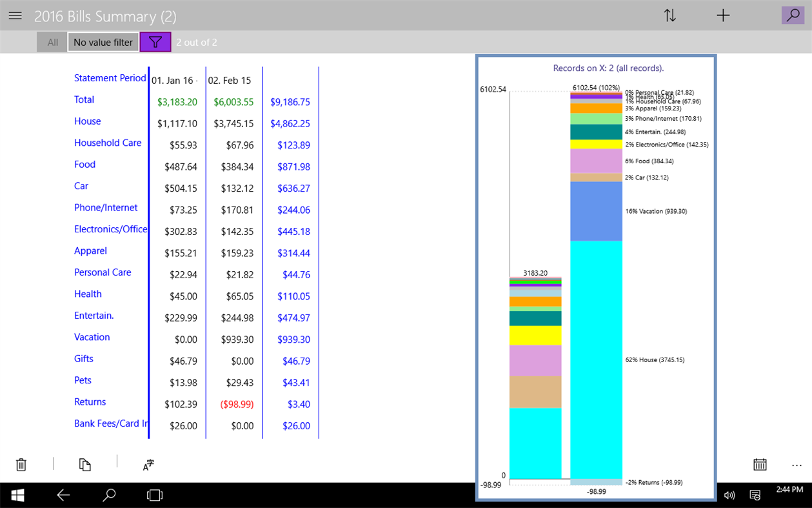This screenshot has height=508, width=812.
Task: Click the text formatting A icon
Action: [147, 464]
